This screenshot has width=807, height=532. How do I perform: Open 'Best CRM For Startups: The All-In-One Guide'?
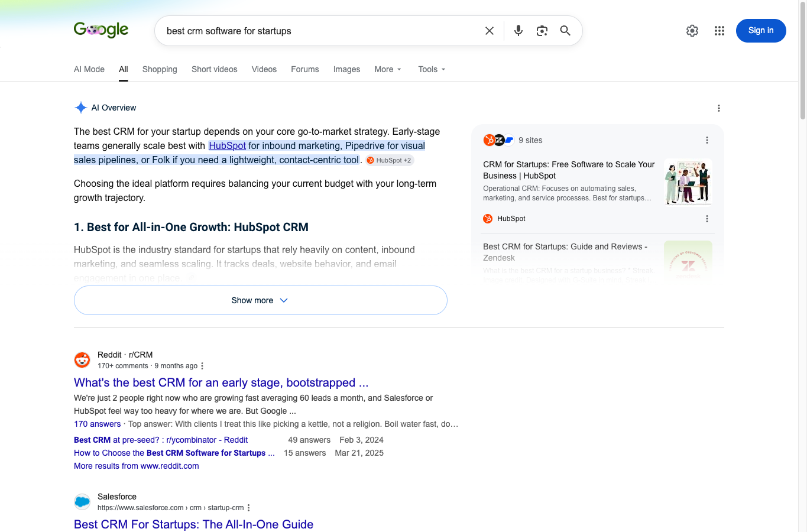(194, 524)
